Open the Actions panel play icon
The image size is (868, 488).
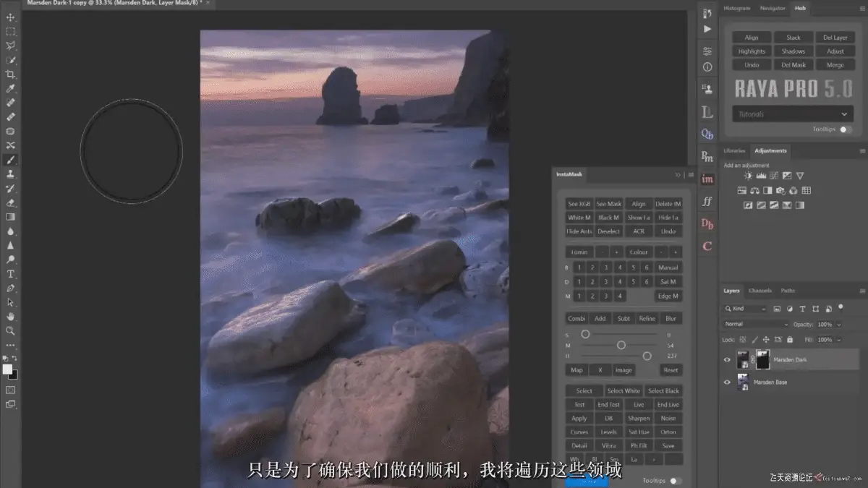click(x=707, y=29)
